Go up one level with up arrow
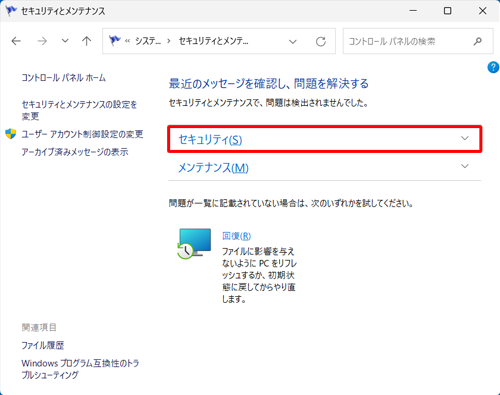 point(86,41)
